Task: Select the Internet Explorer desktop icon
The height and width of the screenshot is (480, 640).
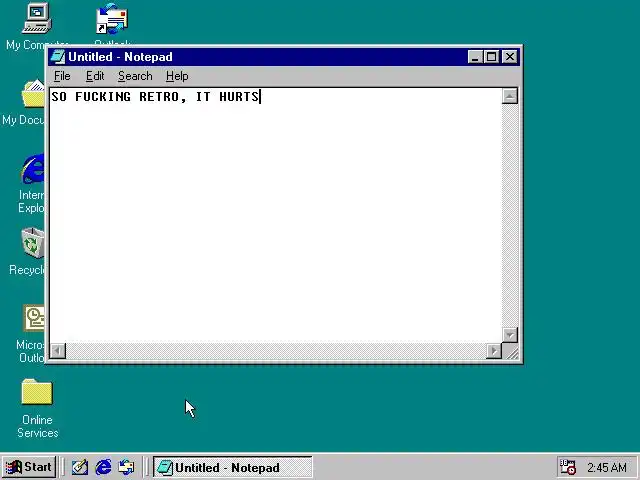Action: coord(33,169)
